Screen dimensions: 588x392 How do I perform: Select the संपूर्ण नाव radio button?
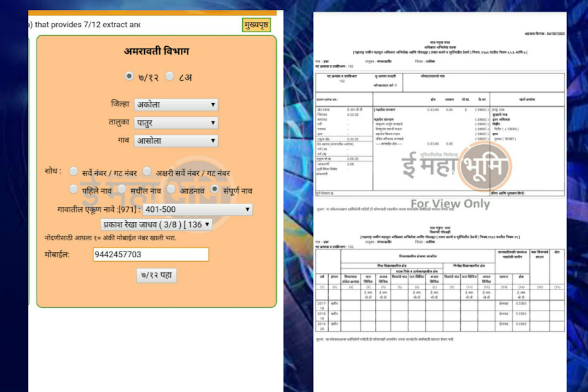214,188
